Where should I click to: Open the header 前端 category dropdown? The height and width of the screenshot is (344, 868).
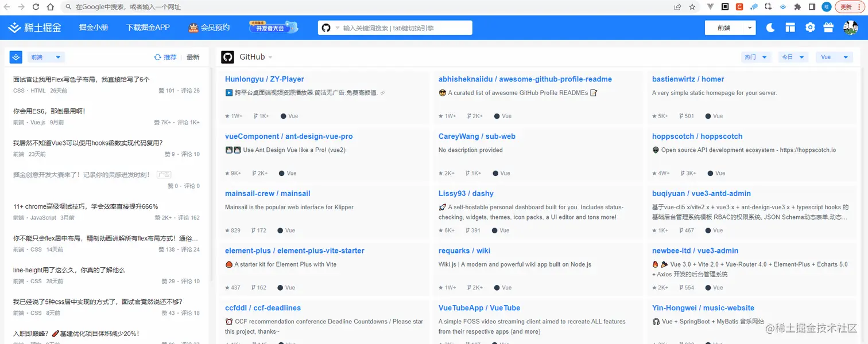coord(730,28)
